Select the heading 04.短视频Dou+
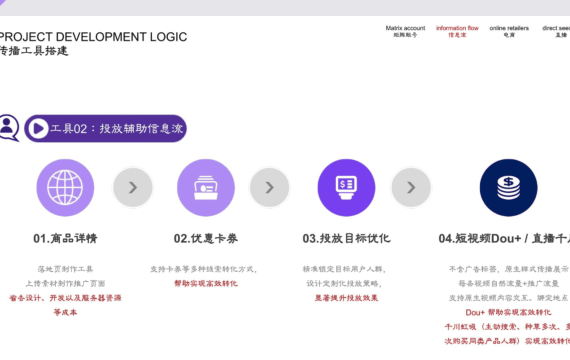The height and width of the screenshot is (360, 570). (x=480, y=239)
